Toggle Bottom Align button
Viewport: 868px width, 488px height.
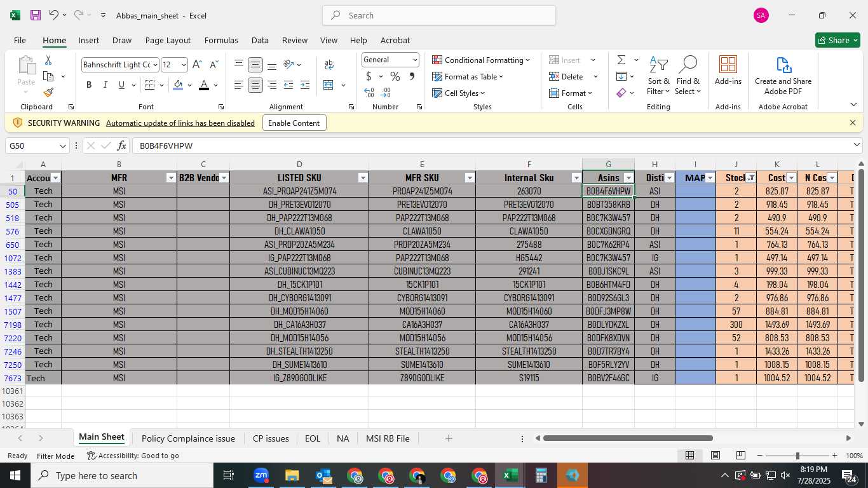click(272, 65)
